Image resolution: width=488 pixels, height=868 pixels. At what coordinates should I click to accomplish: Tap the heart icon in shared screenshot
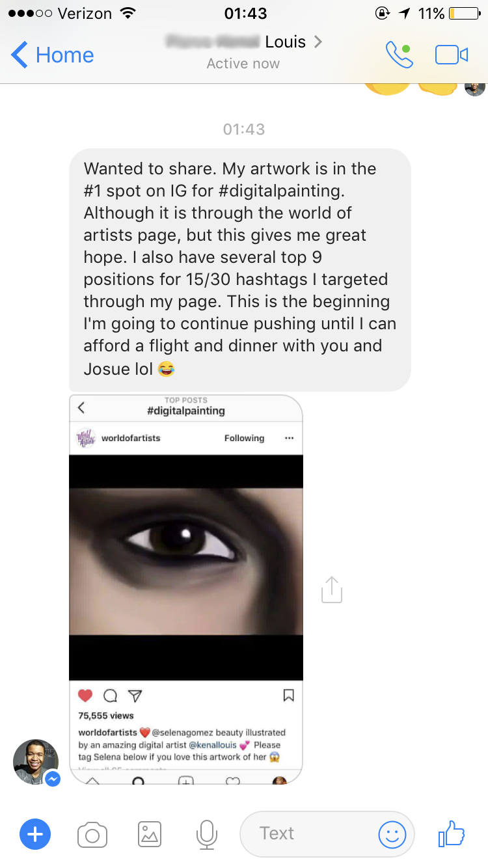tap(85, 696)
